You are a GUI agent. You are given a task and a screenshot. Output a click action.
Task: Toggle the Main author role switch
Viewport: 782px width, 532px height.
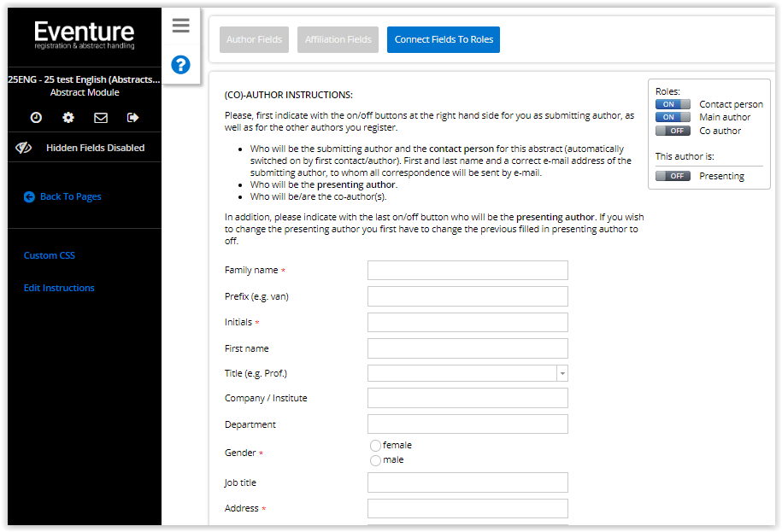tap(673, 117)
